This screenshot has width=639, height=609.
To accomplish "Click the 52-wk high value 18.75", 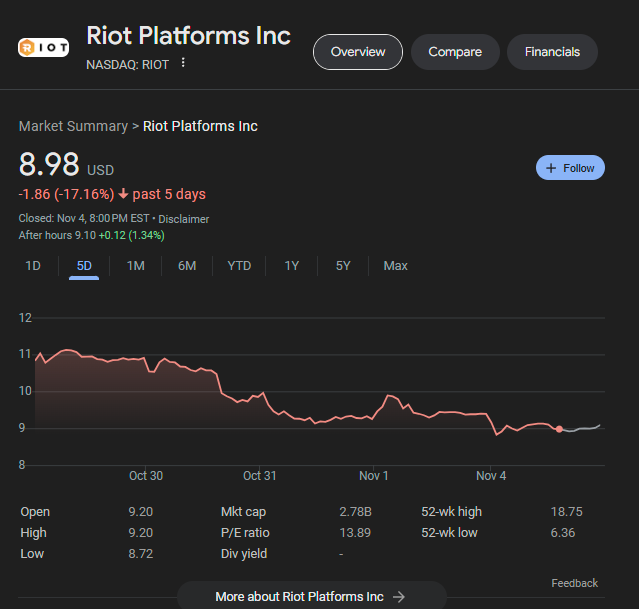I will 566,512.
